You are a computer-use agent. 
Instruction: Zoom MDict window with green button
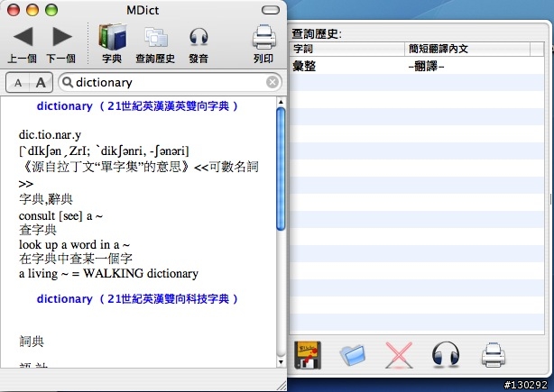tap(51, 10)
